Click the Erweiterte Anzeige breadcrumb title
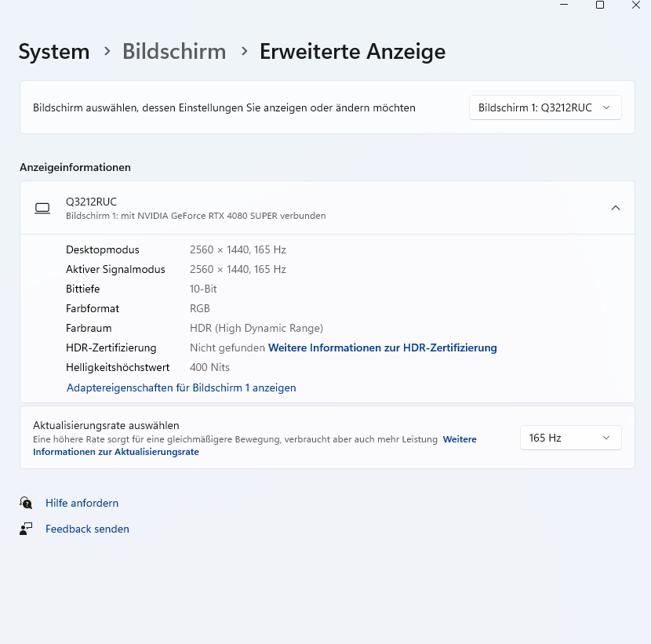The width and height of the screenshot is (651, 644). tap(352, 52)
